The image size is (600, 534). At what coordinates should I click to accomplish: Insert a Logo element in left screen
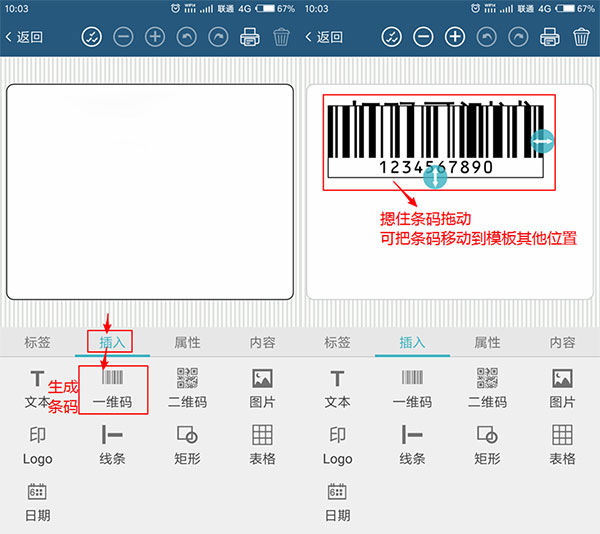pyautogui.click(x=37, y=436)
